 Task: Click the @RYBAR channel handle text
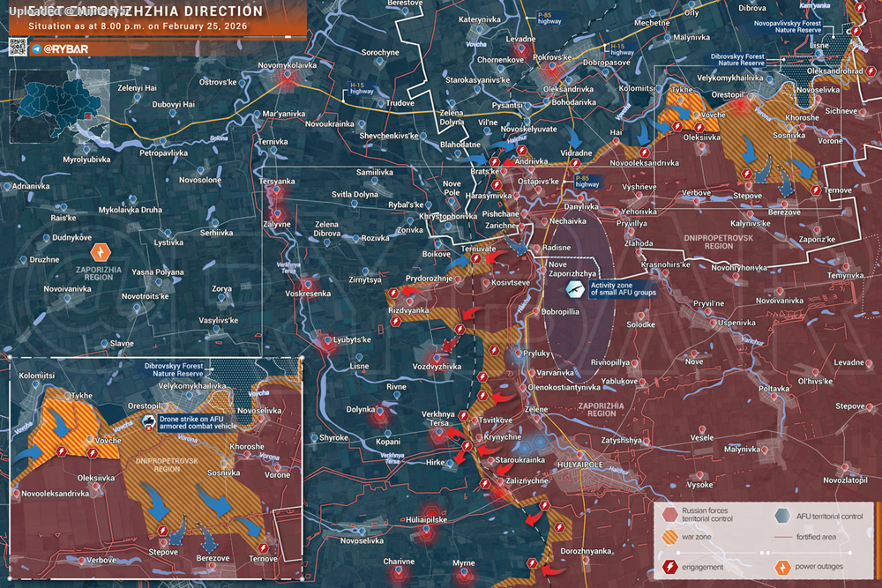point(66,48)
